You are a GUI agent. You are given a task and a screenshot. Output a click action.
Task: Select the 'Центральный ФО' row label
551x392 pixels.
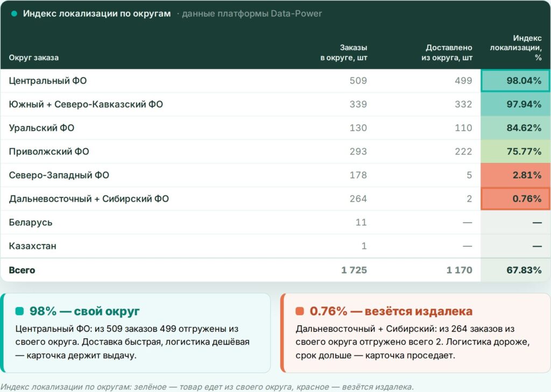coord(48,81)
